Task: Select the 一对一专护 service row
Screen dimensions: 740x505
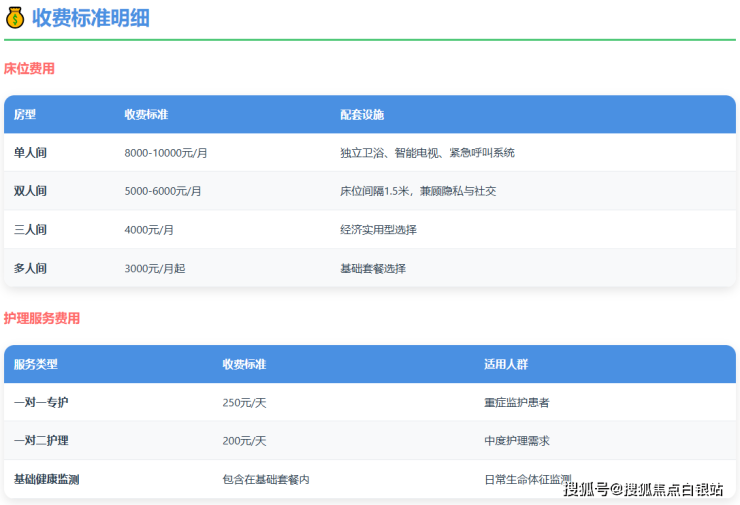Action: tap(41, 402)
